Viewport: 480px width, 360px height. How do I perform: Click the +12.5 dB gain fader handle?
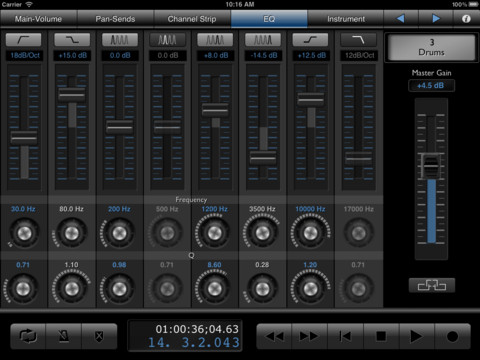tap(311, 99)
